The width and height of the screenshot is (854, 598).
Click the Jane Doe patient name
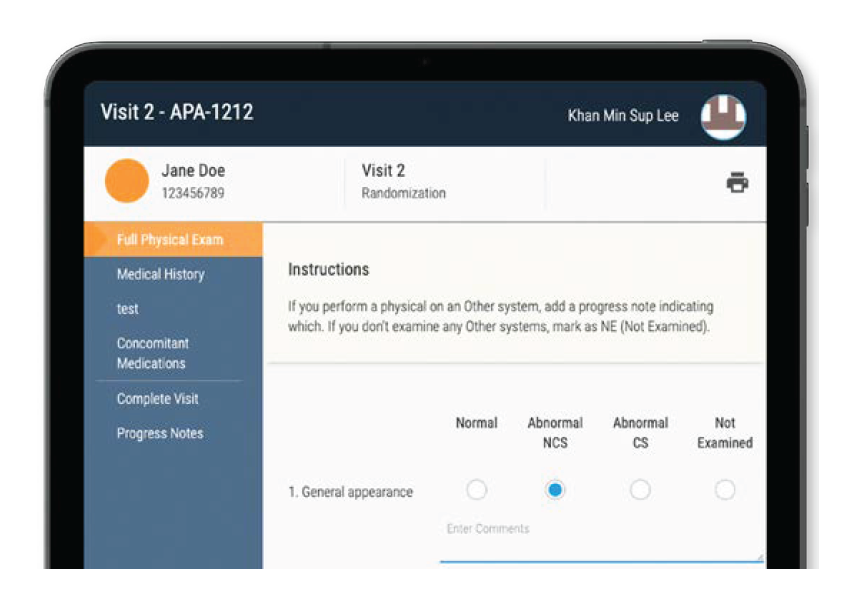(193, 171)
